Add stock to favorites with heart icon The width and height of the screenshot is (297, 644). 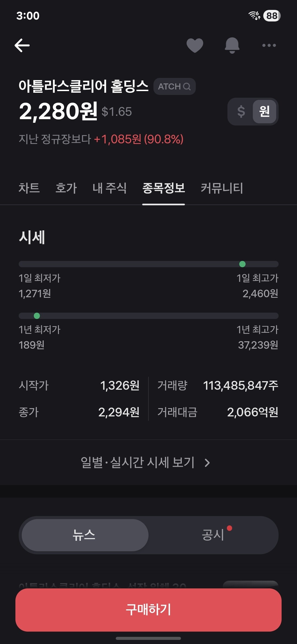coord(195,45)
